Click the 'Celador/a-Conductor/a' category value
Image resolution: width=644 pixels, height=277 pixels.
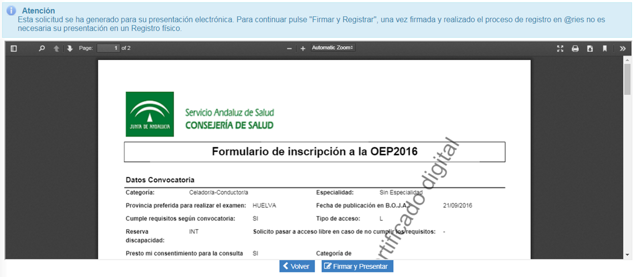coord(218,192)
